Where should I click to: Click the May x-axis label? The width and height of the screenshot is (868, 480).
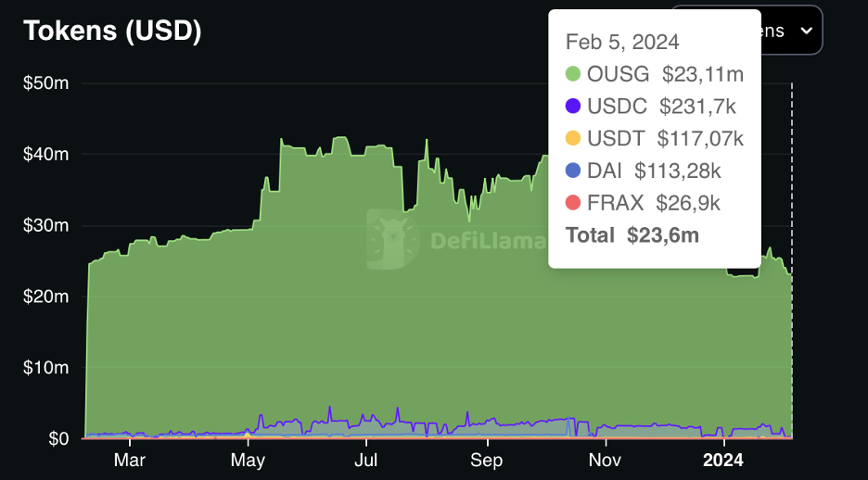click(x=248, y=460)
